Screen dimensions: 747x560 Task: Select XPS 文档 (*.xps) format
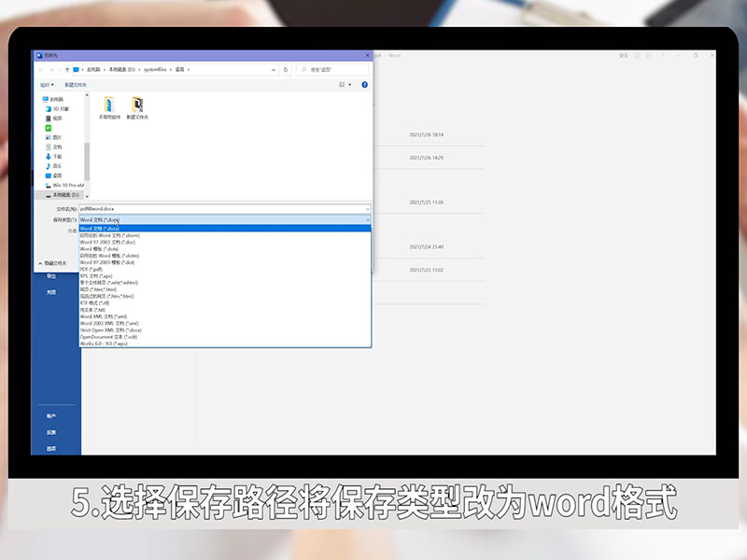pos(225,275)
